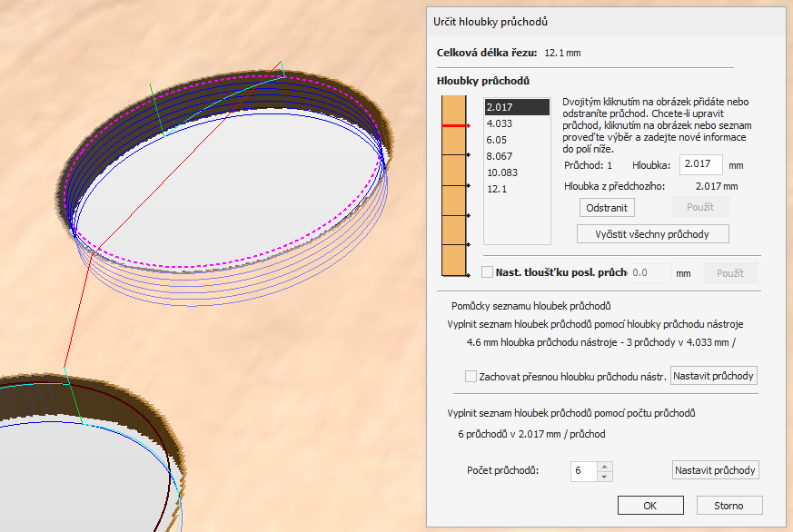Increase Počet průchodů with up arrow
The height and width of the screenshot is (532, 793).
606,467
